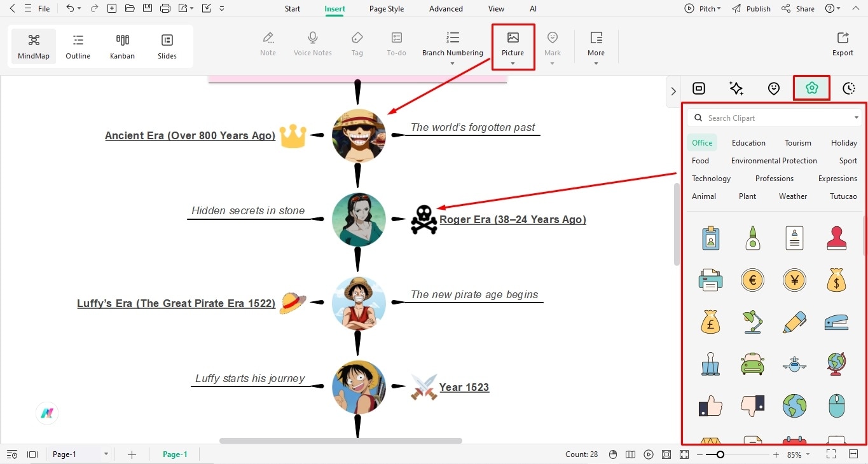Screen dimensions: 868x464
Task: Open the Page Style tab
Action: click(x=387, y=9)
